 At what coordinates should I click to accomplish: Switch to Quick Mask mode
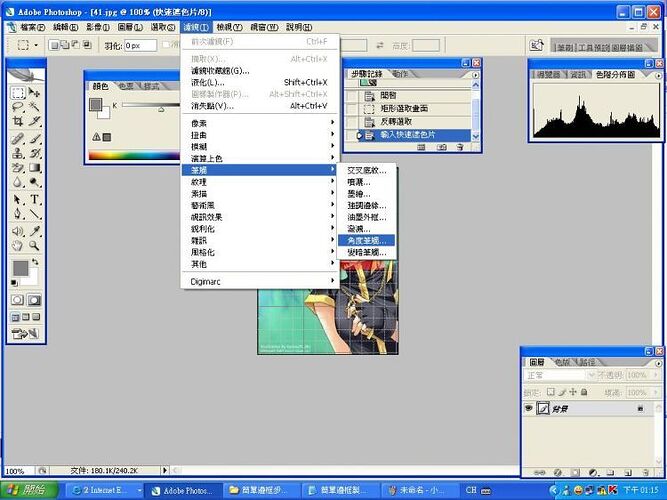coord(34,300)
